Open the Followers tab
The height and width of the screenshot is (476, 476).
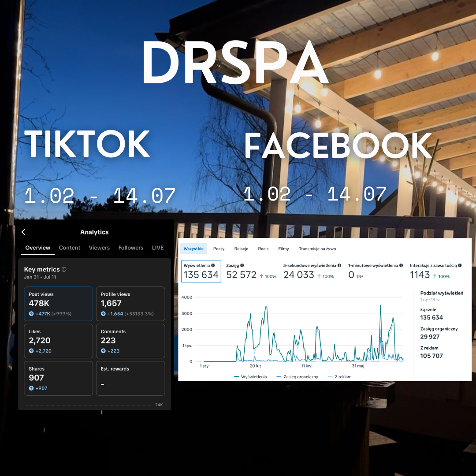[x=131, y=248]
